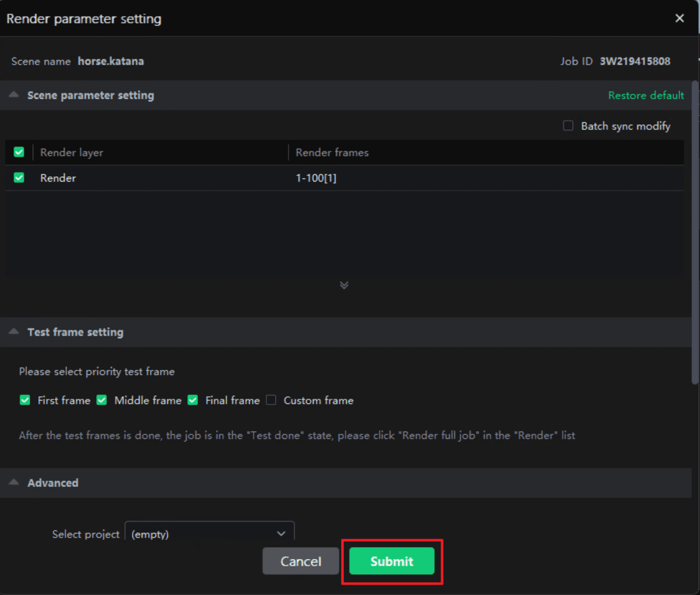This screenshot has height=595, width=700.
Task: Expand layer list with double chevron arrow
Action: [344, 285]
